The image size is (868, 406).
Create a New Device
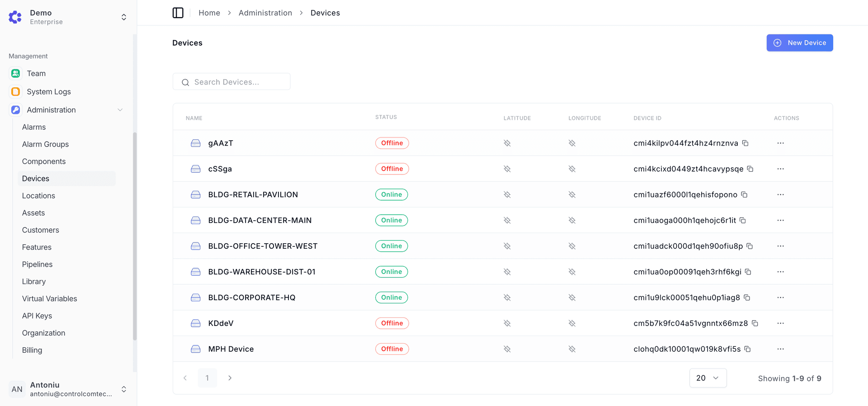(800, 43)
